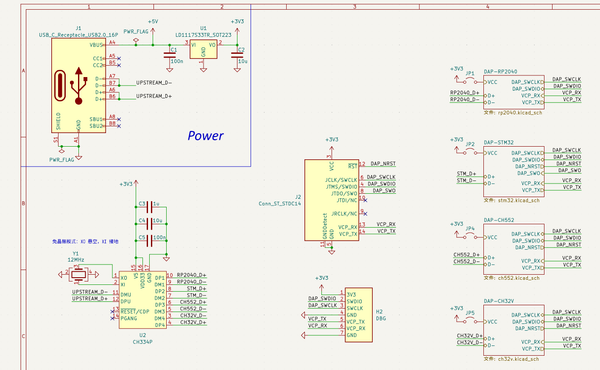
Task: Click the STM_D- label left of DAP-STM32 sheet
Action: click(x=466, y=180)
